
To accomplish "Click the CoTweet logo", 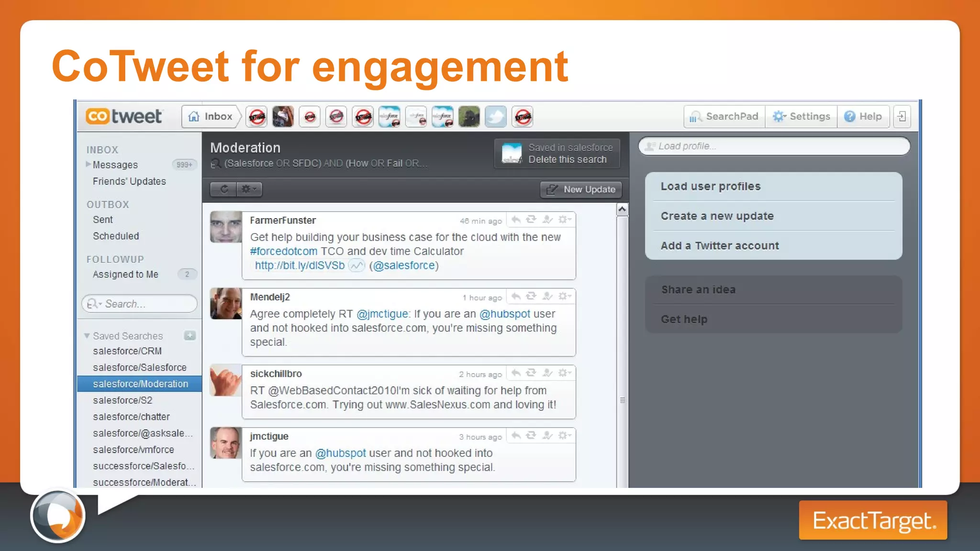I will (124, 116).
